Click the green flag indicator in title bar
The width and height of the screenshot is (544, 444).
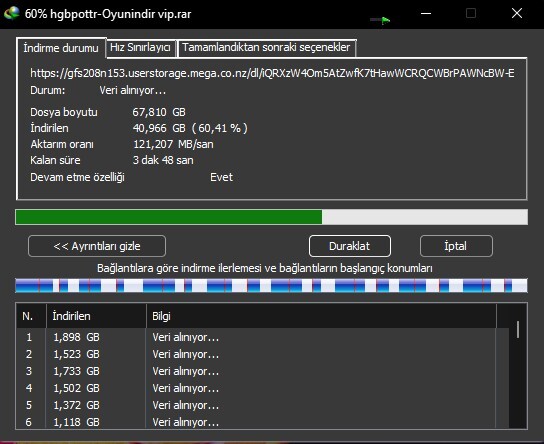[385, 21]
